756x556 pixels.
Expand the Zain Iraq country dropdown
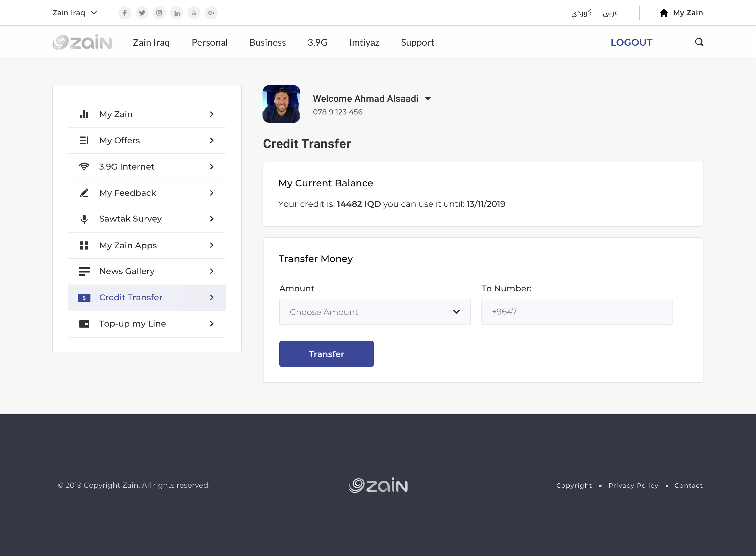click(x=75, y=13)
